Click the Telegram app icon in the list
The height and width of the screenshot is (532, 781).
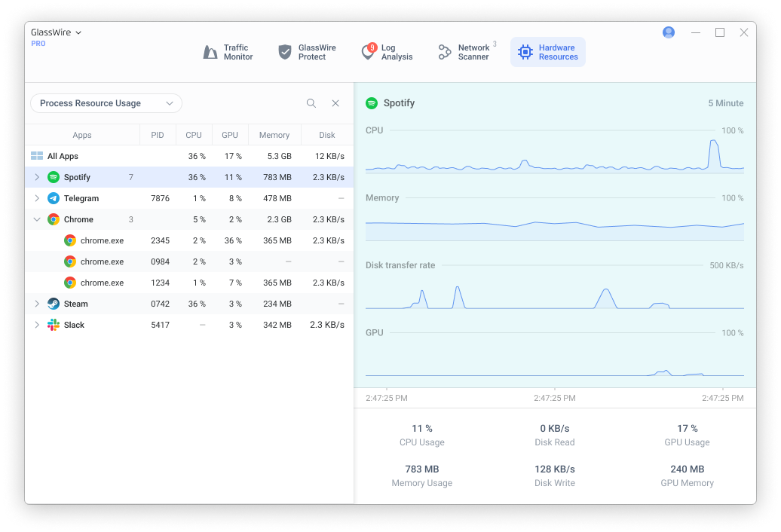tap(54, 198)
